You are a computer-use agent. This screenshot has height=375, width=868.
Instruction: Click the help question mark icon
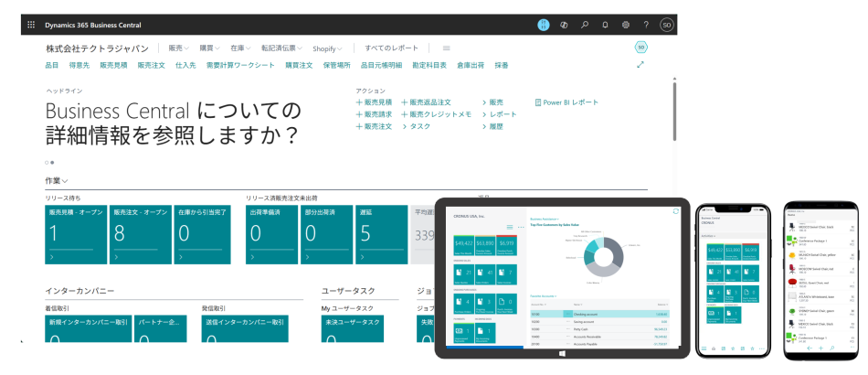click(x=646, y=25)
